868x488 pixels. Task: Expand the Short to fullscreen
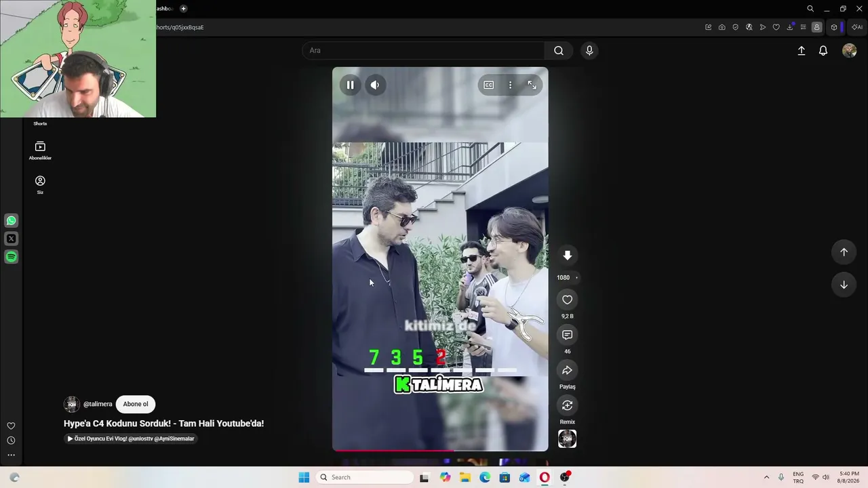coord(532,85)
